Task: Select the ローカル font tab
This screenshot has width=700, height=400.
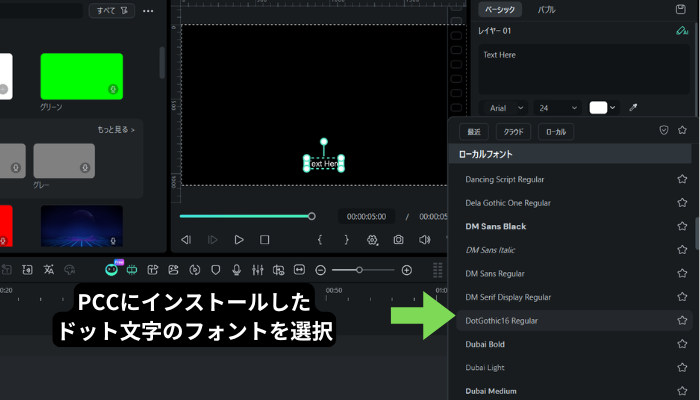Action: pyautogui.click(x=556, y=132)
